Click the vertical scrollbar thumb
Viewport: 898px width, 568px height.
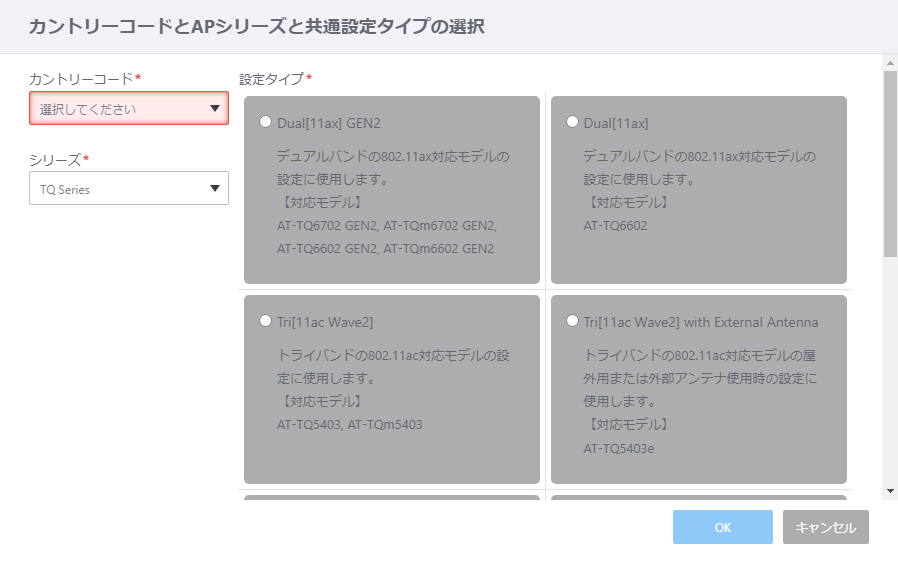pyautogui.click(x=890, y=164)
